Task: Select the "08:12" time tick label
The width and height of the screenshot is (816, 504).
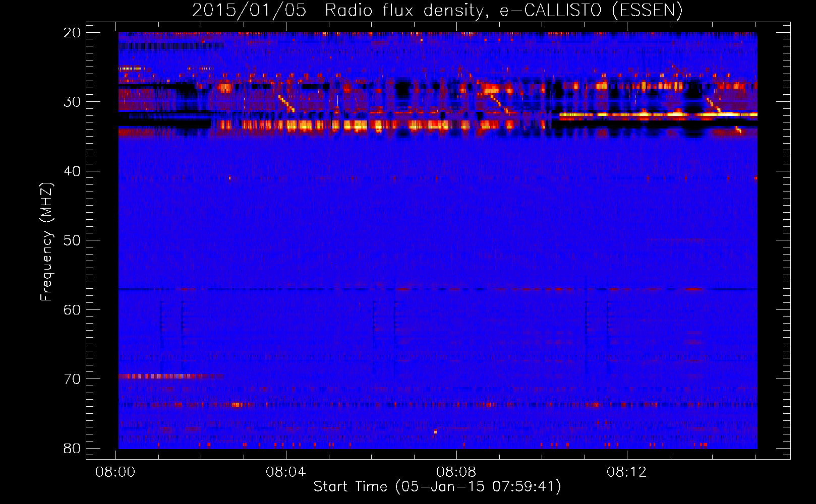Action: point(627,472)
